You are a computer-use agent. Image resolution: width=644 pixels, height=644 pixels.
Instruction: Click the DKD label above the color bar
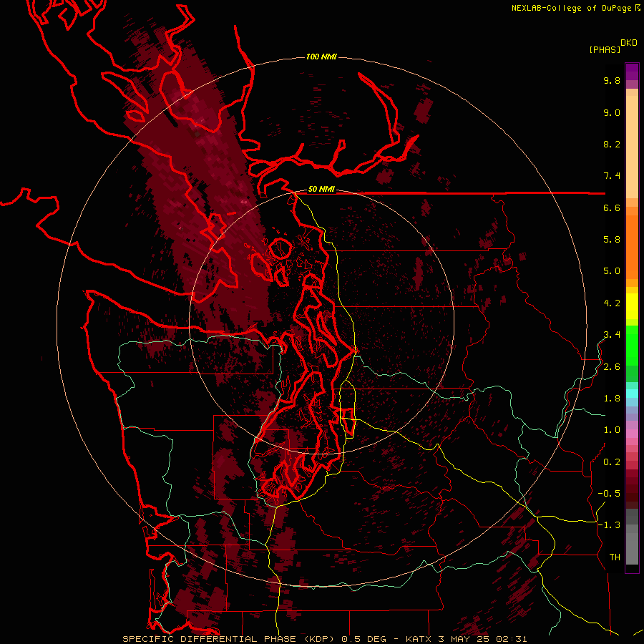[x=629, y=43]
